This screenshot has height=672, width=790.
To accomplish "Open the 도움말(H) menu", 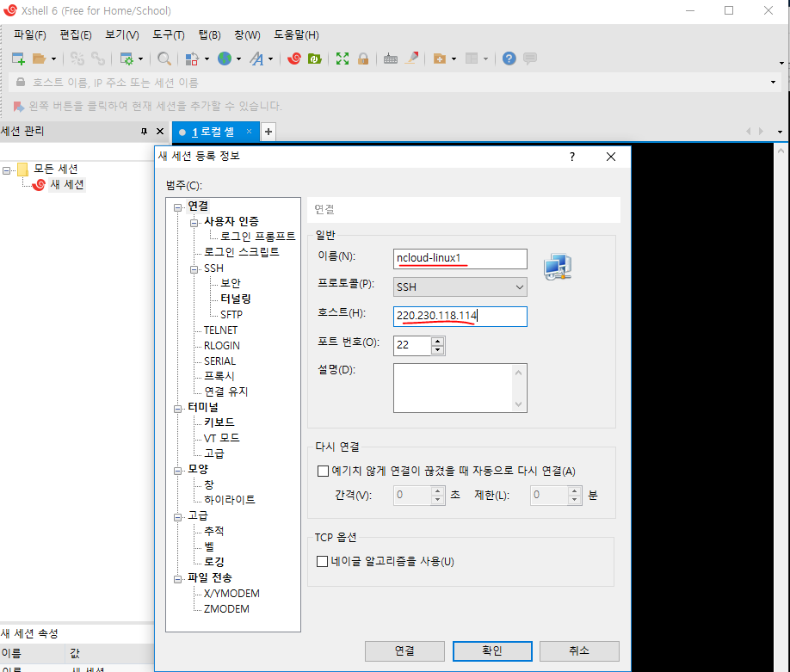I will [x=296, y=34].
